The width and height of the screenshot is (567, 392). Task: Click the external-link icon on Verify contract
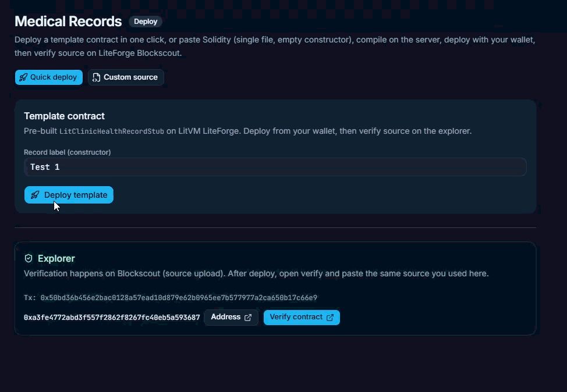[330, 318]
